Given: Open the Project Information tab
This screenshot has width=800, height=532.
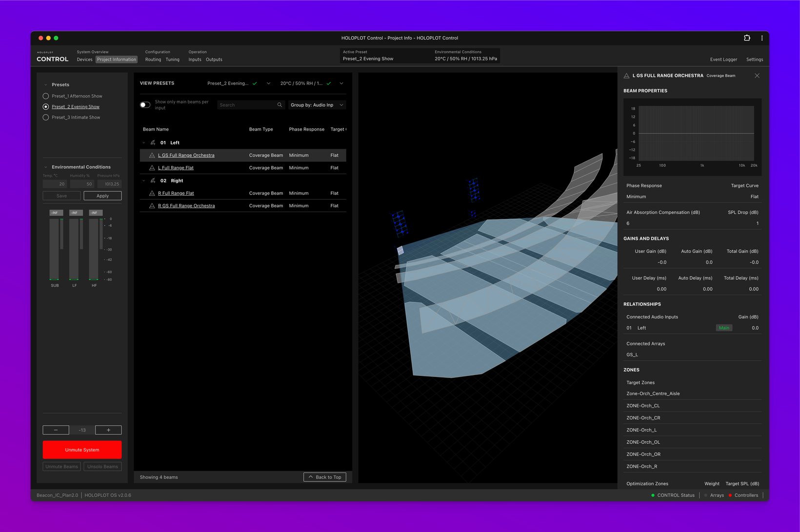Looking at the screenshot, I should pos(117,59).
